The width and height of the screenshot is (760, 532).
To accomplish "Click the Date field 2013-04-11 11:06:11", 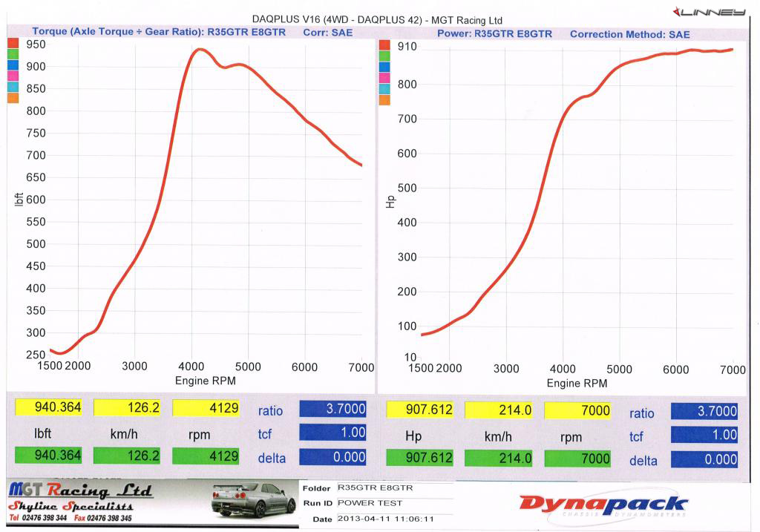I will (395, 519).
